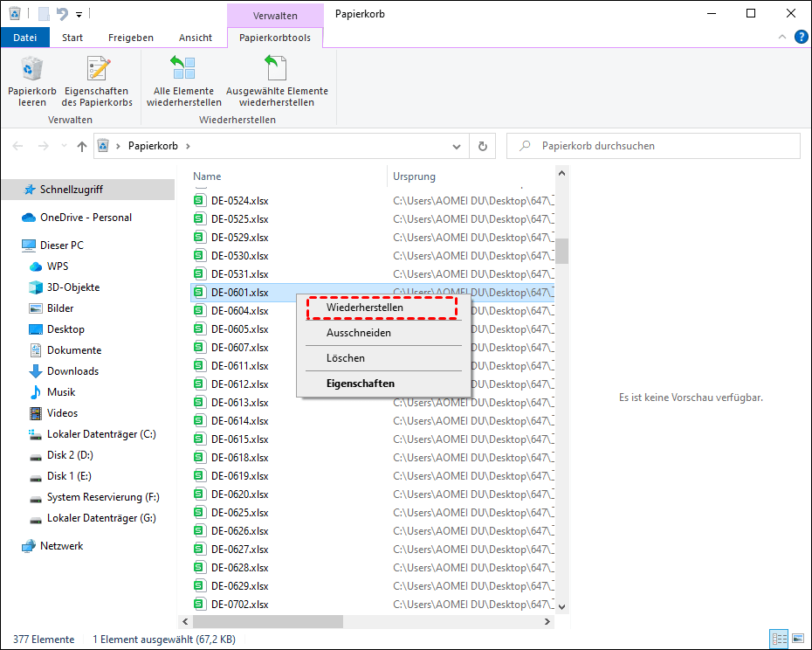Click Ausgewählte Elemente wiederherstellen
The height and width of the screenshot is (650, 812).
(x=277, y=81)
